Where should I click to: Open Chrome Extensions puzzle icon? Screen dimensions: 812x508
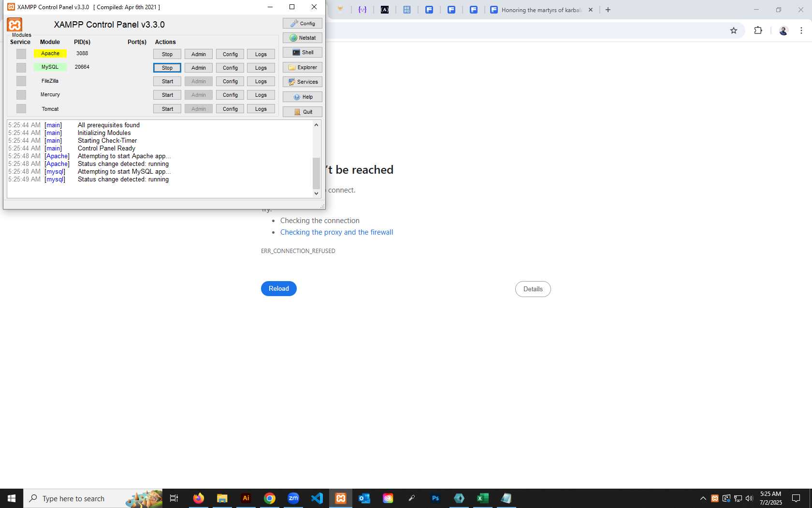pos(758,30)
